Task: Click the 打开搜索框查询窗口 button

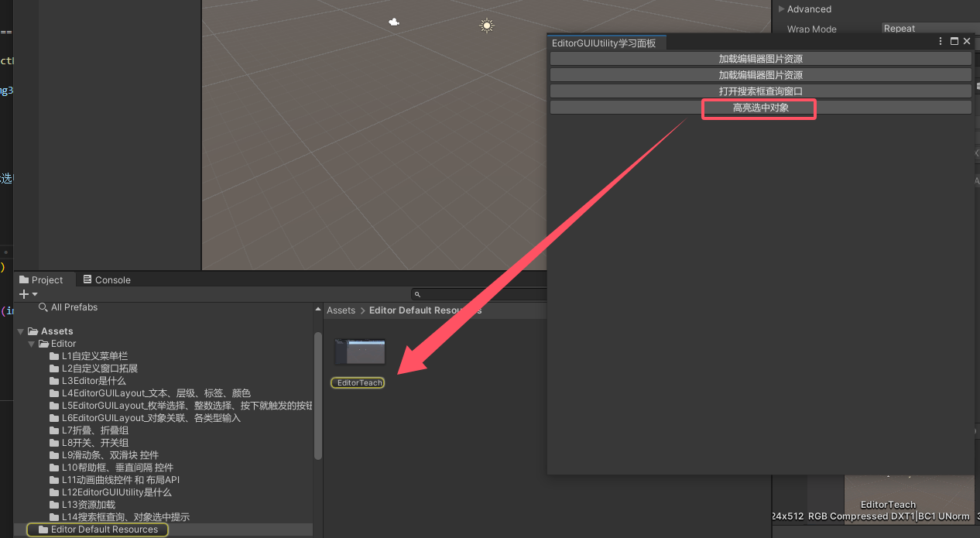Action: click(x=760, y=91)
